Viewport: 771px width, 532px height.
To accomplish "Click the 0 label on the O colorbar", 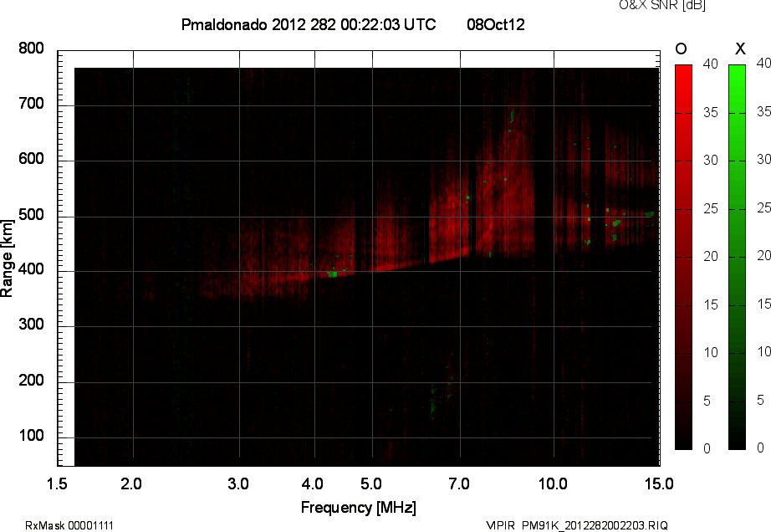I will 707,448.
